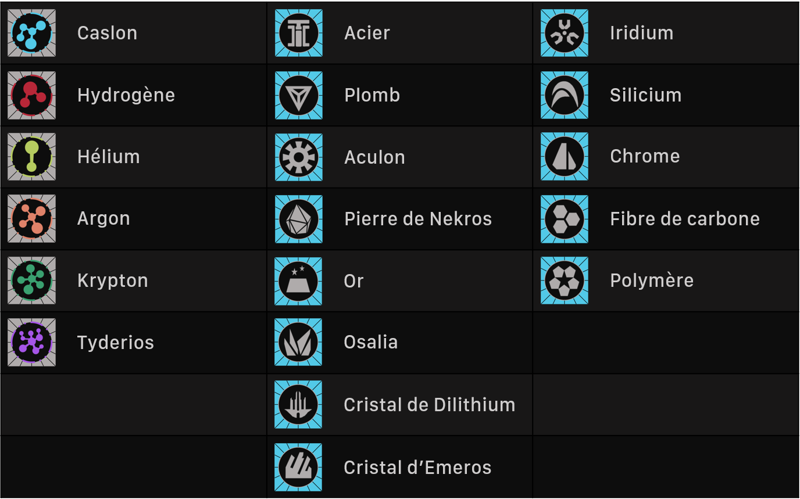Viewport: 800px width, 499px height.
Task: Select the orange Argon icon
Action: (32, 219)
